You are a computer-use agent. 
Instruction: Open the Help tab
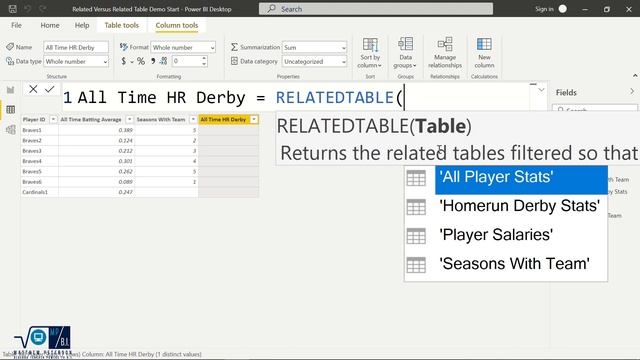pos(82,25)
